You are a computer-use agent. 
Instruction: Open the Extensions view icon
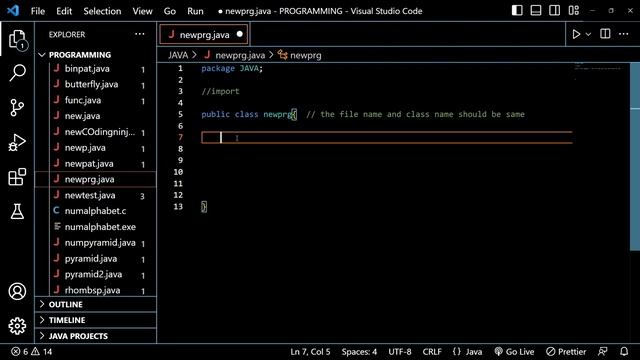[x=17, y=177]
